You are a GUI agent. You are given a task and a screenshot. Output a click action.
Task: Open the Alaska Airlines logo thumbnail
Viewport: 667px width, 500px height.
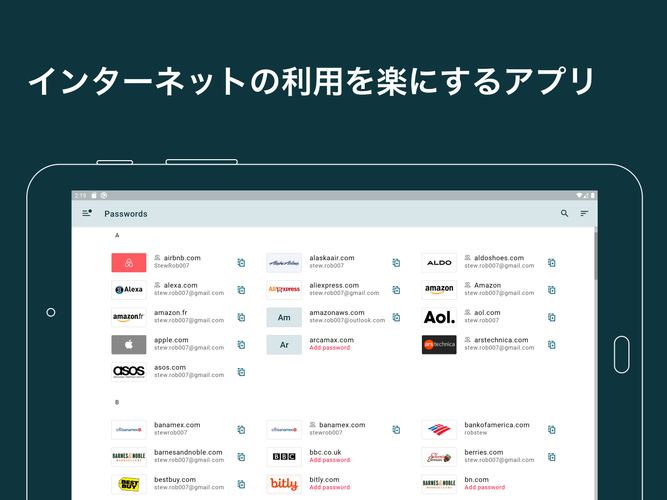(x=284, y=263)
